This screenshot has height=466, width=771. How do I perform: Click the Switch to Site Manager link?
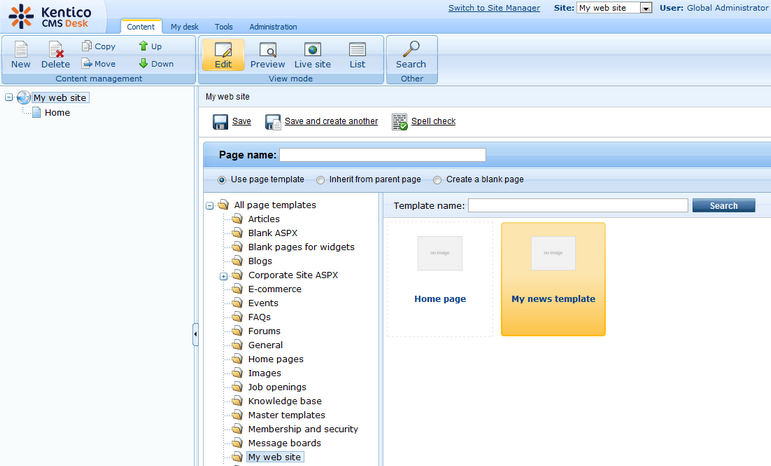click(x=496, y=8)
